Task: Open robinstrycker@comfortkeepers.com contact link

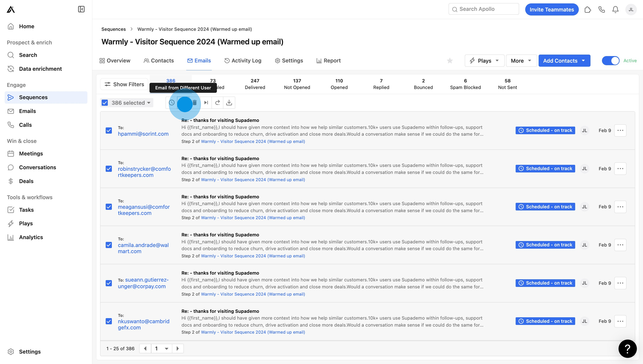Action: [144, 172]
